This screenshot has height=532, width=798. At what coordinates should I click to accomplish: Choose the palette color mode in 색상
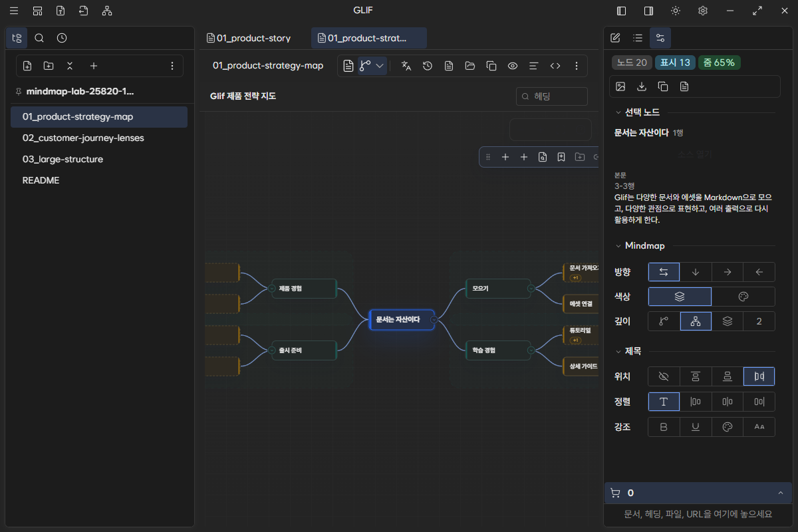743,297
